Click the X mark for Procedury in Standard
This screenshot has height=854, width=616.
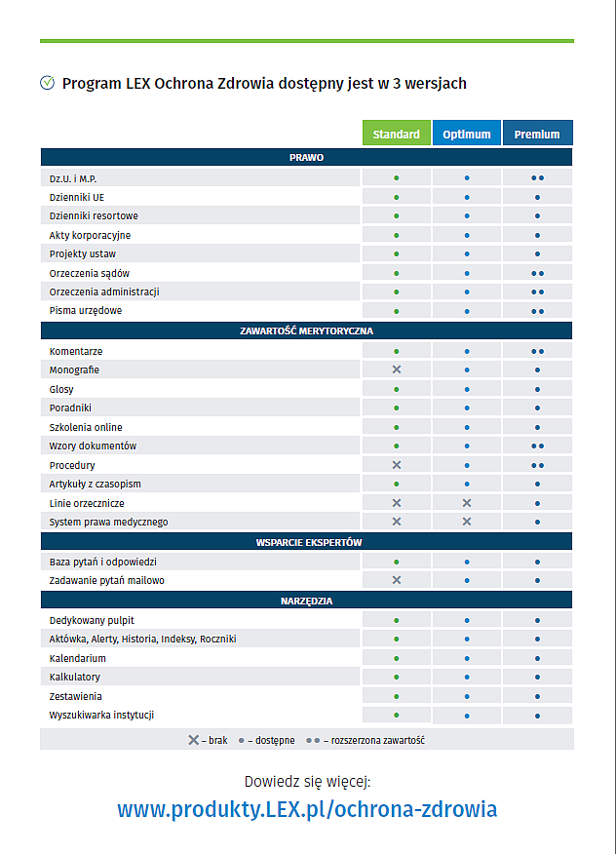coord(397,465)
